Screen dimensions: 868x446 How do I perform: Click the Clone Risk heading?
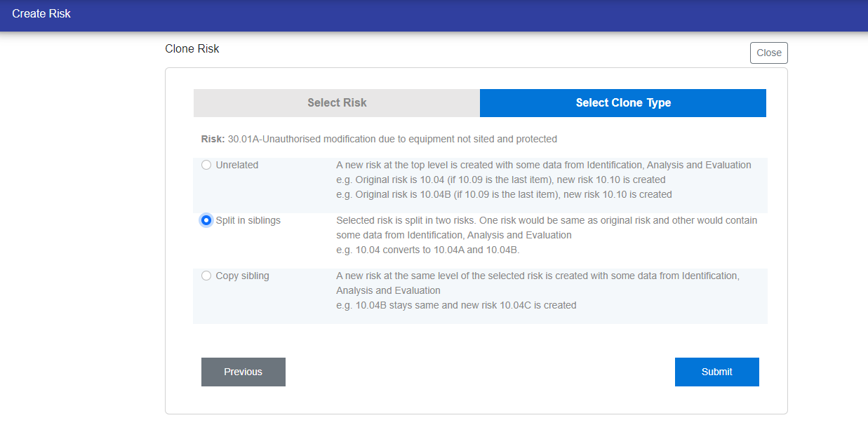coord(192,49)
